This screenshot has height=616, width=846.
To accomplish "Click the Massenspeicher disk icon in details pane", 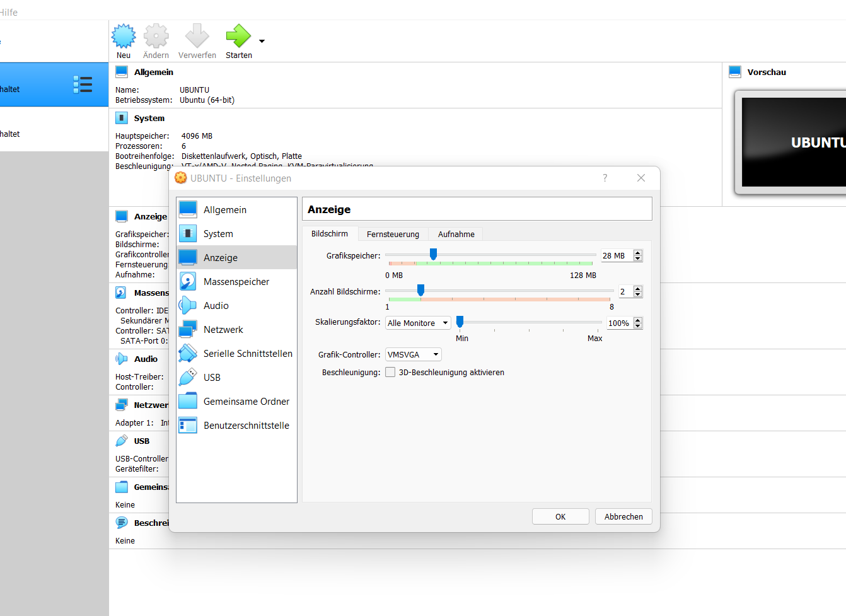I will [x=121, y=293].
